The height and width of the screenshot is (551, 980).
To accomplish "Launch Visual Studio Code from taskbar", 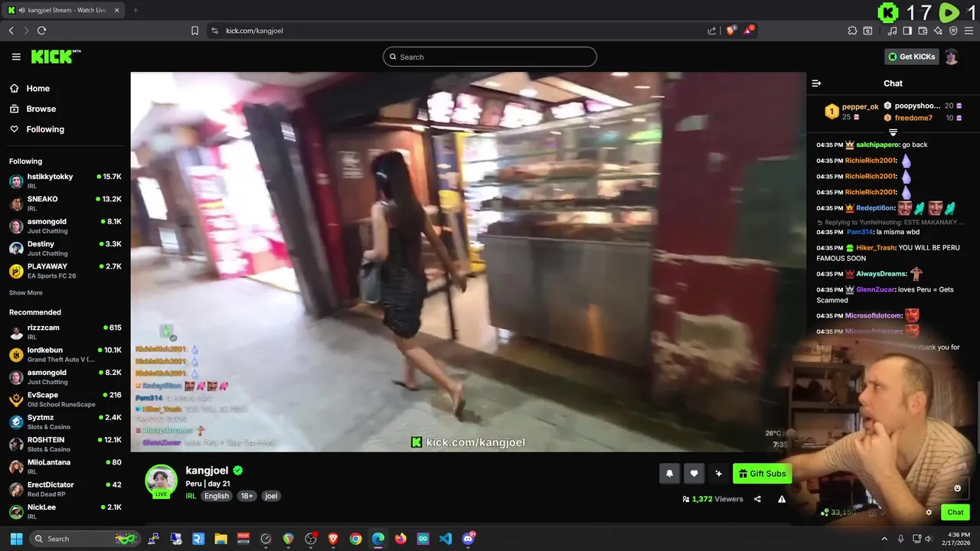I will tap(446, 539).
